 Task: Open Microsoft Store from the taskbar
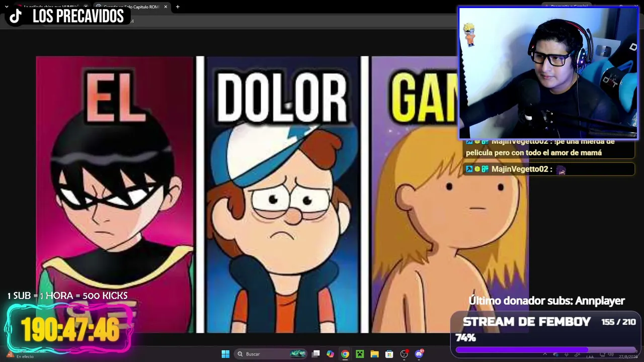[x=389, y=354]
